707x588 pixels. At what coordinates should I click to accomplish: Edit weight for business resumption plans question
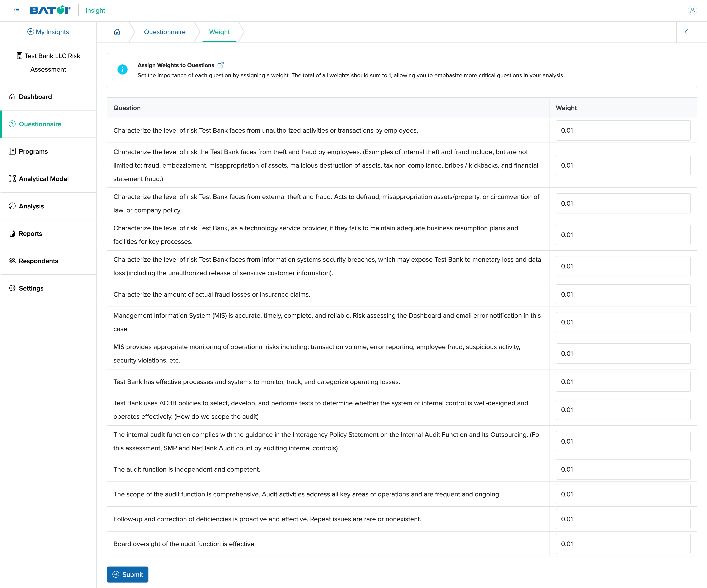(623, 235)
